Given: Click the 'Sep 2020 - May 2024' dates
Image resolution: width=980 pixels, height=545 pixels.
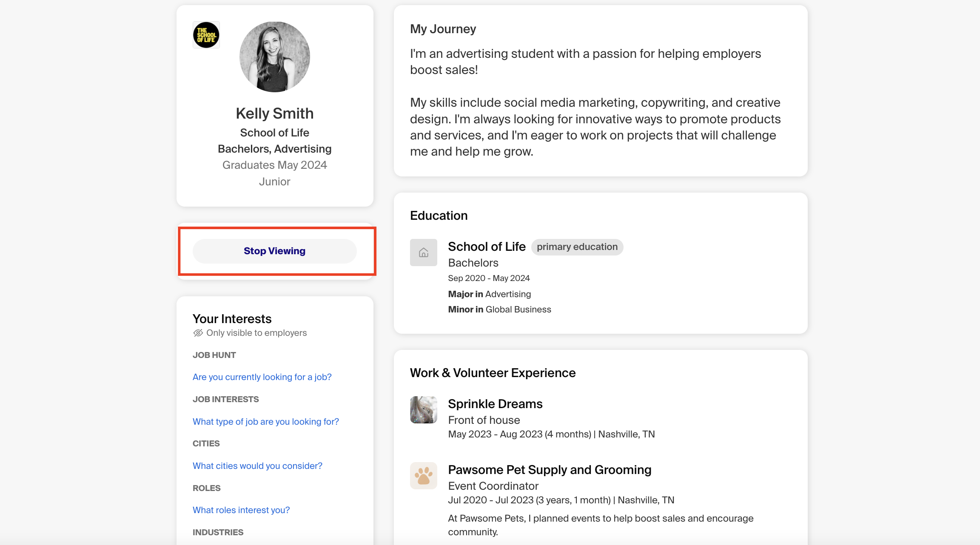Looking at the screenshot, I should tap(489, 278).
